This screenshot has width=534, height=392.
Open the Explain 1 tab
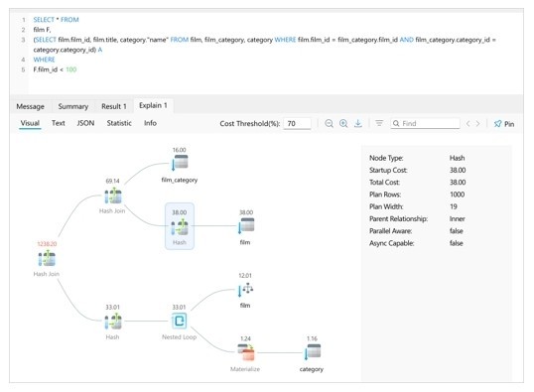pos(153,105)
